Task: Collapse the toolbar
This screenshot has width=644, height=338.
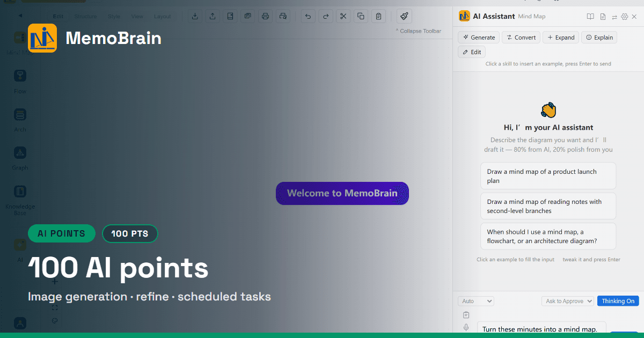Action: (419, 31)
